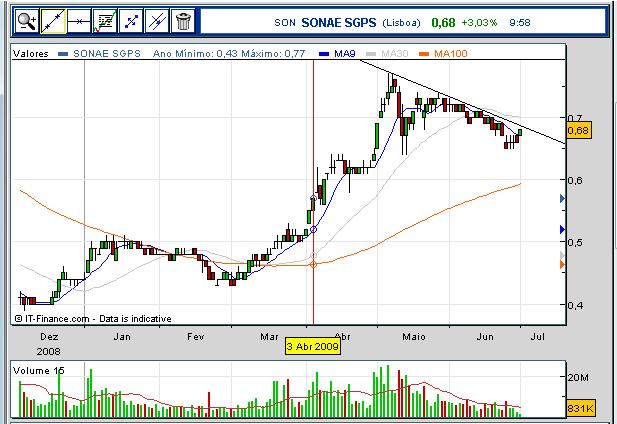617x424 pixels.
Task: Click the green 0,68 quote in header
Action: point(443,23)
